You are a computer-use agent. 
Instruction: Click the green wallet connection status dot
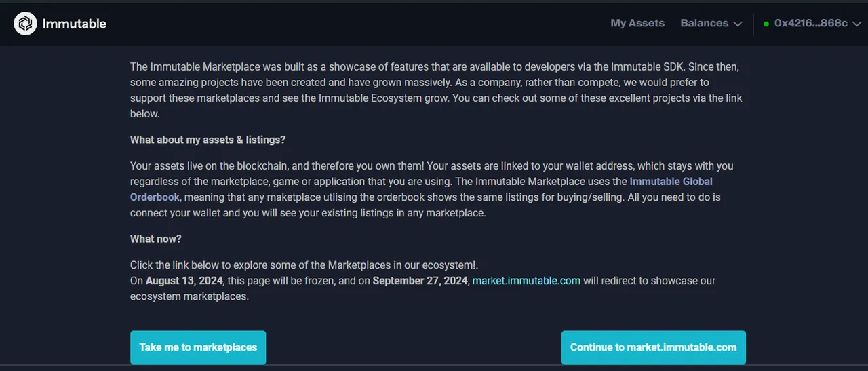click(766, 24)
